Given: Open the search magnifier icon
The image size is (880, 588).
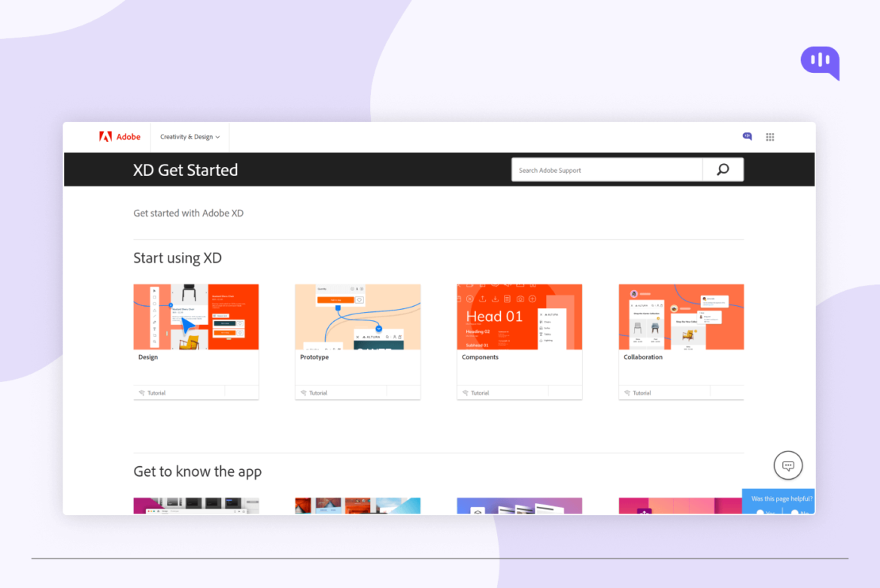Looking at the screenshot, I should tap(722, 169).
